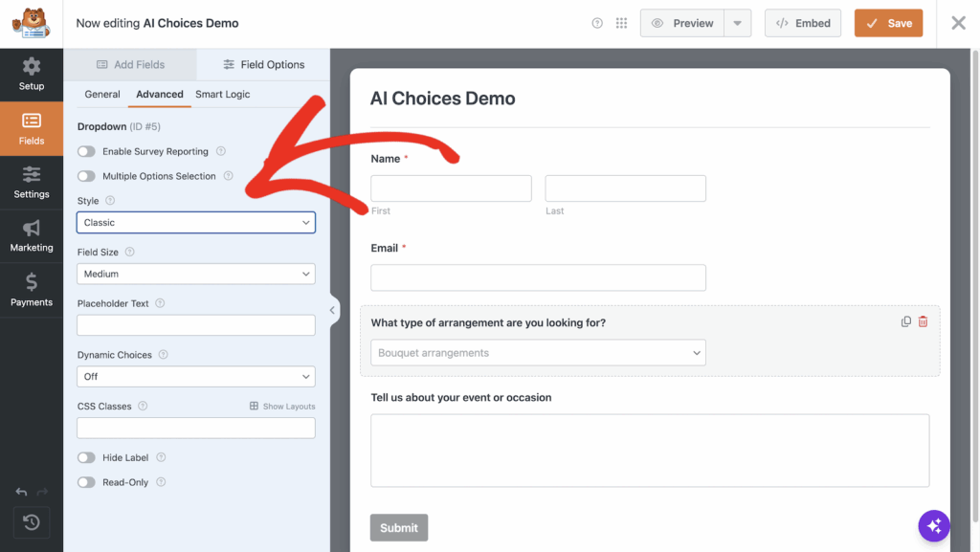Toggle Multiple Options Selection switch

[86, 176]
